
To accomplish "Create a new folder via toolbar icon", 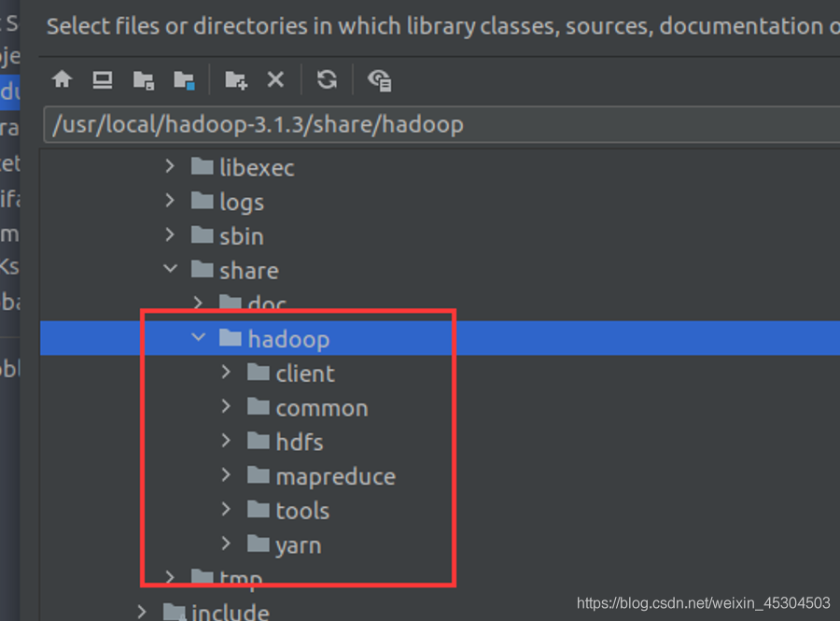I will (236, 80).
